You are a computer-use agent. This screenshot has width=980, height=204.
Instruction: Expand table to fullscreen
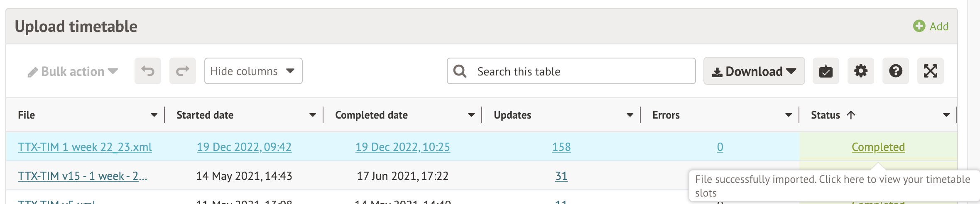click(x=930, y=71)
